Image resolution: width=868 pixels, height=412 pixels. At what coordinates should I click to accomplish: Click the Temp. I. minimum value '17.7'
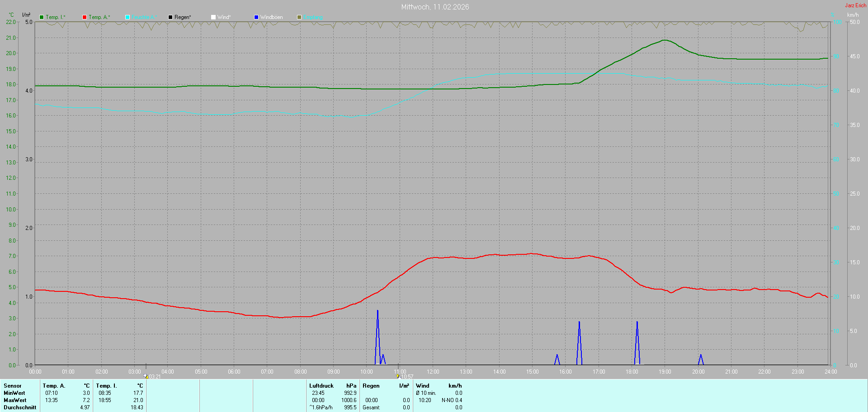(138, 393)
